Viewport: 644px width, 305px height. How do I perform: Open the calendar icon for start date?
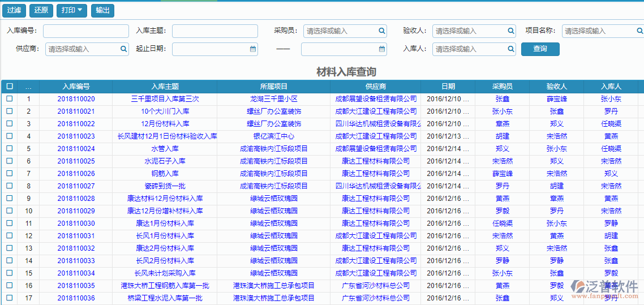point(253,49)
